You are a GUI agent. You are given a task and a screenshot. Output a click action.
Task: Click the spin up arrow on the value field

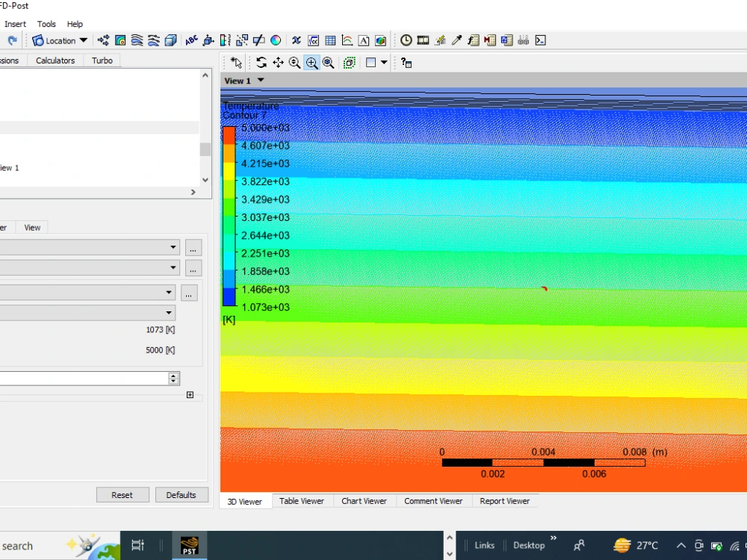pyautogui.click(x=174, y=375)
